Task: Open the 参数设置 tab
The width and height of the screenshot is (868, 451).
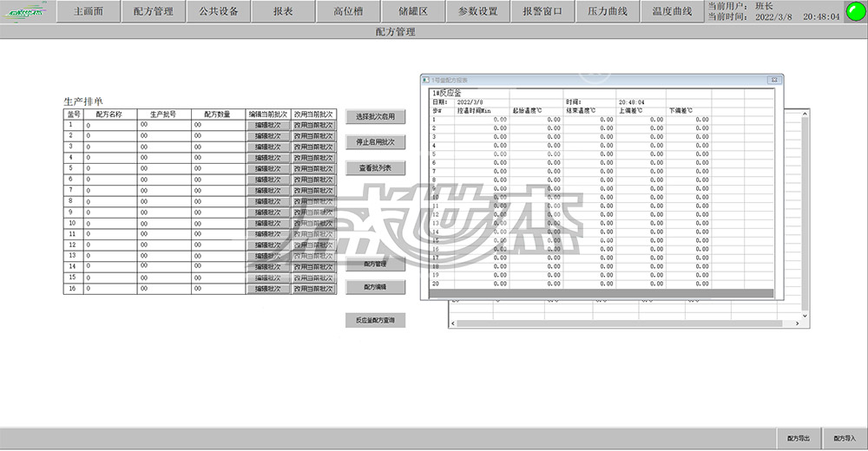Action: 478,12
